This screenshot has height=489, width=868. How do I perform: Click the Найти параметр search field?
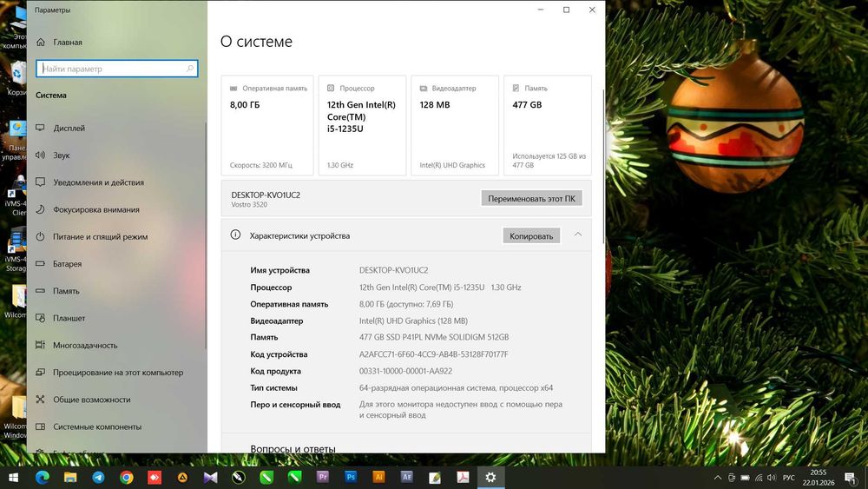117,69
